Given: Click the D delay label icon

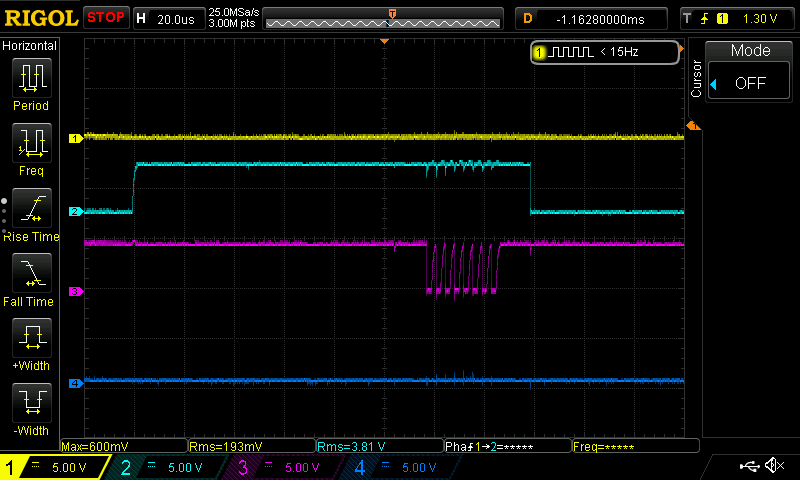Looking at the screenshot, I should pyautogui.click(x=528, y=19).
